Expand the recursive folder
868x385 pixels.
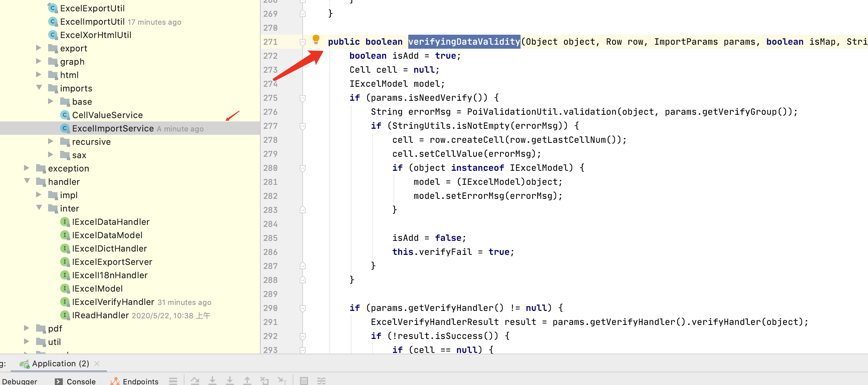pos(51,141)
